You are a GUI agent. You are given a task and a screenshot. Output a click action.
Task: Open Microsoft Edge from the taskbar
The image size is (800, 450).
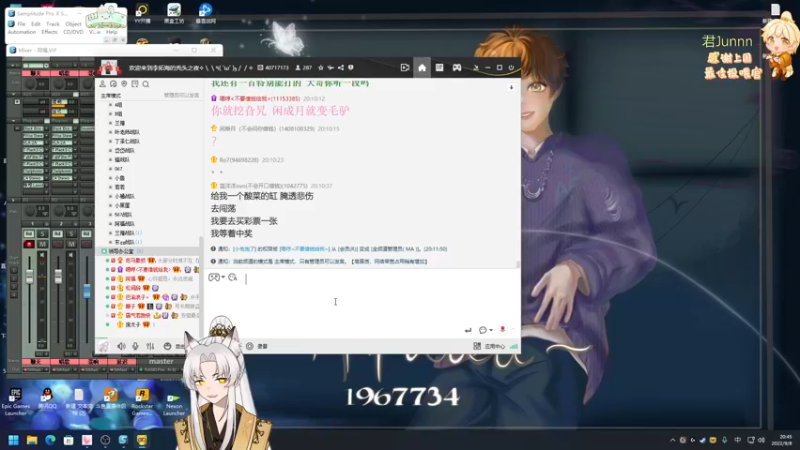click(50, 440)
